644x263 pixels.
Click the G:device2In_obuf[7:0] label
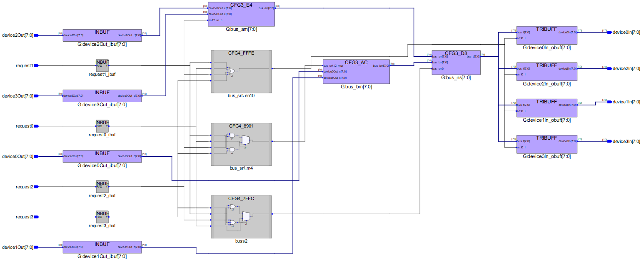[x=547, y=83]
